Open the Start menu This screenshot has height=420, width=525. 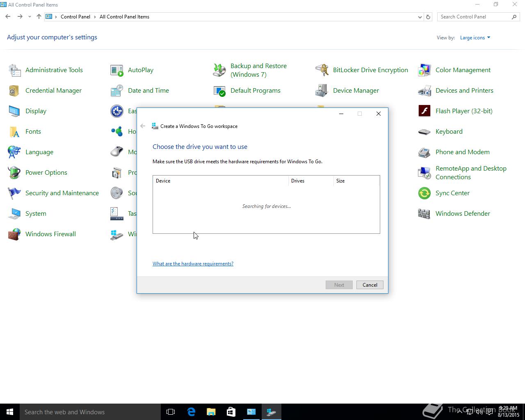[x=10, y=412]
